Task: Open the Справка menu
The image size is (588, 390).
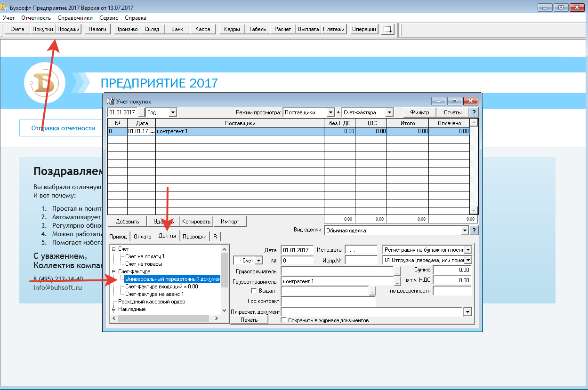Action: pyautogui.click(x=136, y=18)
